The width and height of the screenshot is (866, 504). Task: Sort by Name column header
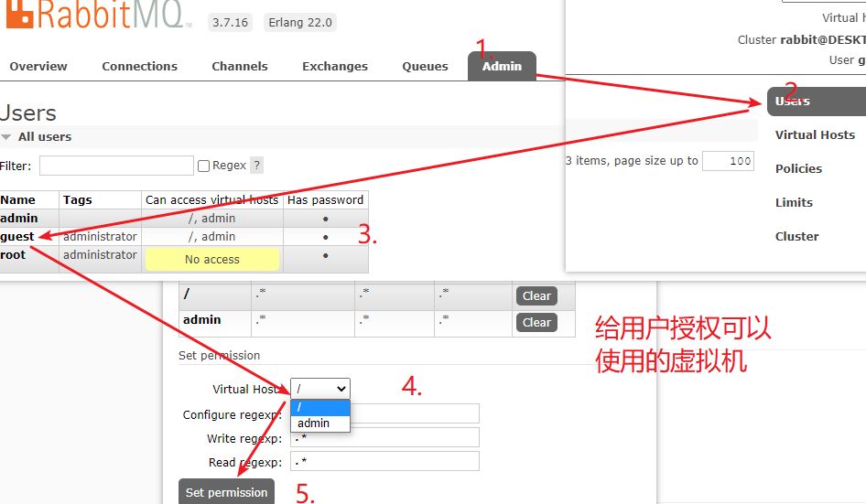17,199
